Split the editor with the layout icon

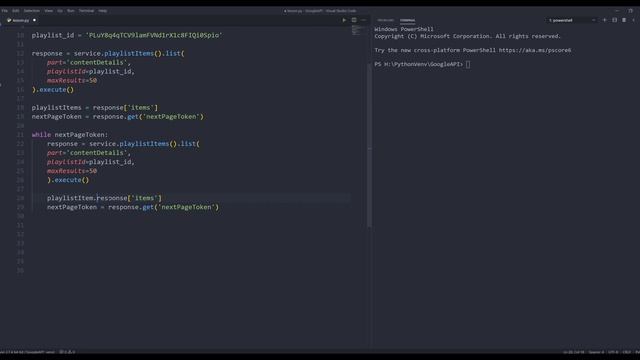(354, 20)
